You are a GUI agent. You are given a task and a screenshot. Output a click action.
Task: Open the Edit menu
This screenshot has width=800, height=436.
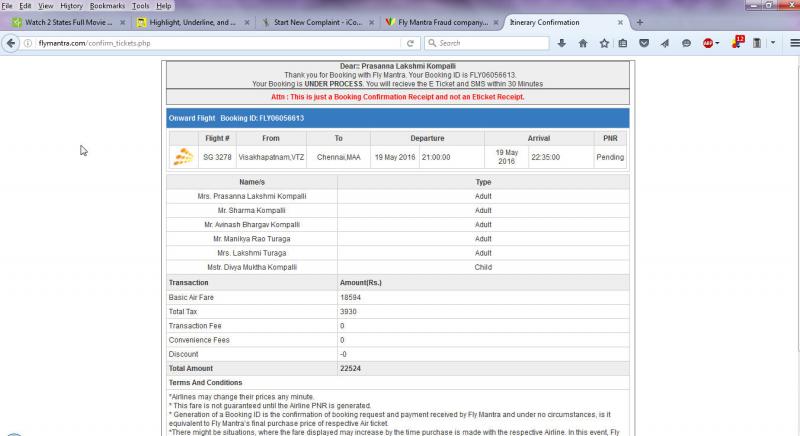(x=25, y=6)
